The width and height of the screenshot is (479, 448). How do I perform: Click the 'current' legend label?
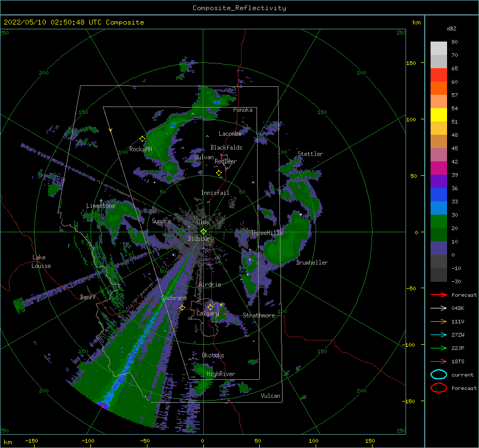coord(463,374)
